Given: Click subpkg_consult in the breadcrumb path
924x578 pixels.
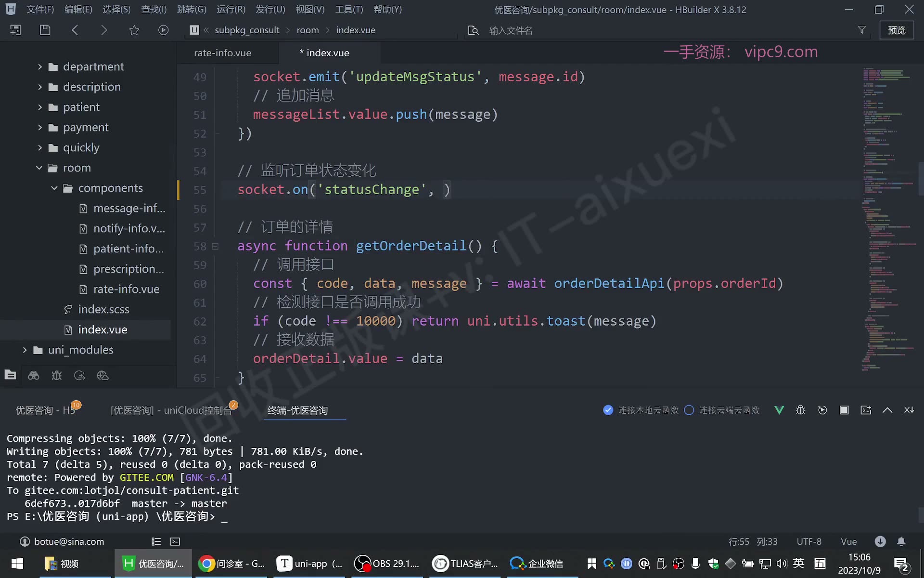Looking at the screenshot, I should coord(247,30).
